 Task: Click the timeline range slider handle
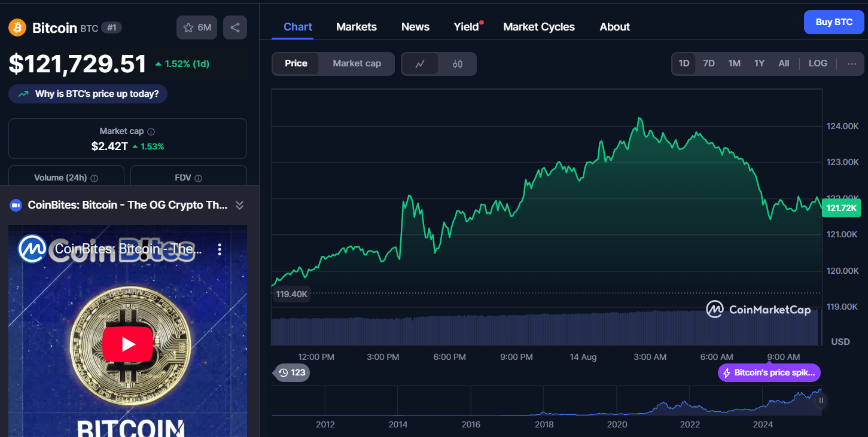coord(821,401)
